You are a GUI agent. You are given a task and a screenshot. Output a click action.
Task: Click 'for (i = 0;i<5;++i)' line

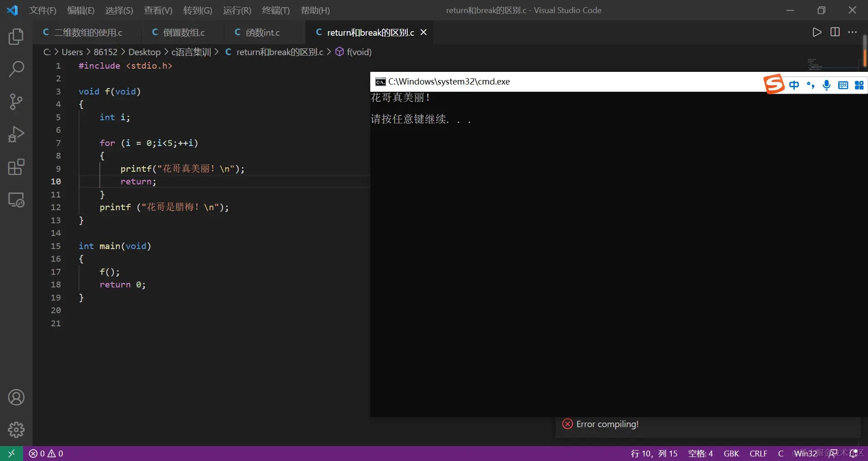click(x=149, y=143)
